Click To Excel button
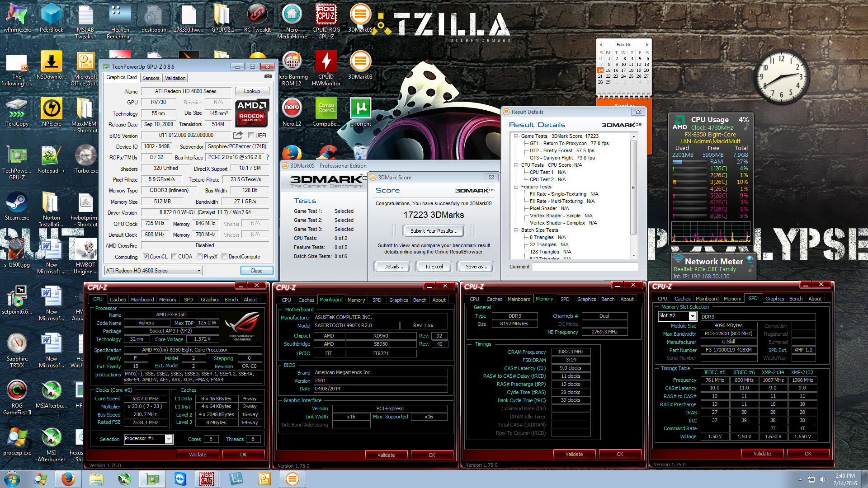The height and width of the screenshot is (488, 868). (x=434, y=267)
